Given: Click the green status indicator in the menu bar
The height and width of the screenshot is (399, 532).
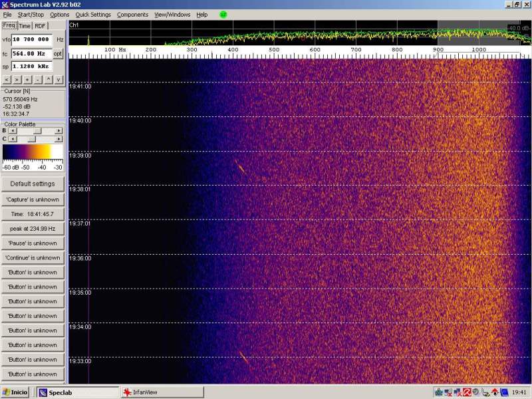Looking at the screenshot, I should (223, 14).
